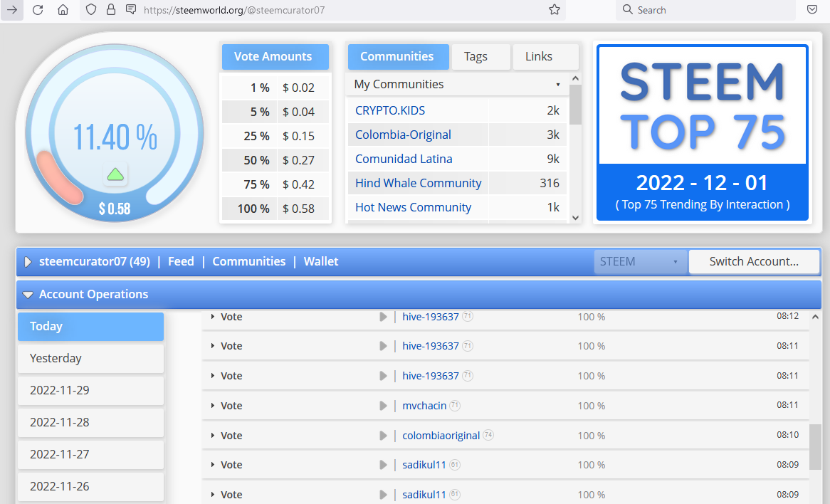
Task: Select date 2022-11-27
Action: pos(90,454)
